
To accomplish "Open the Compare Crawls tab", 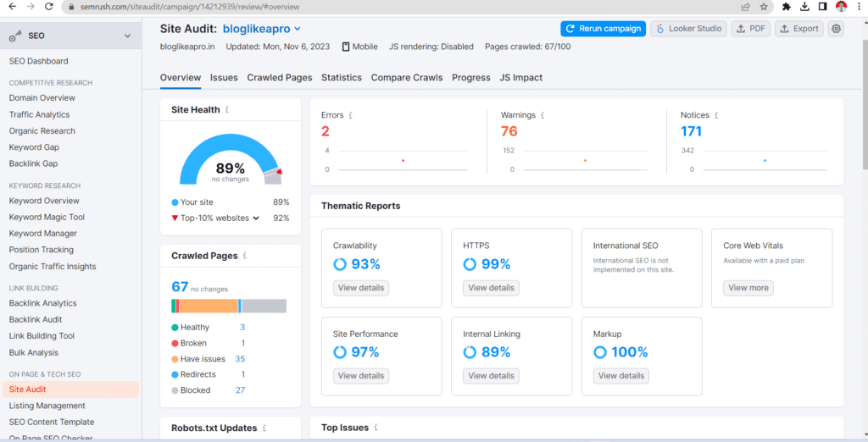I will 407,77.
